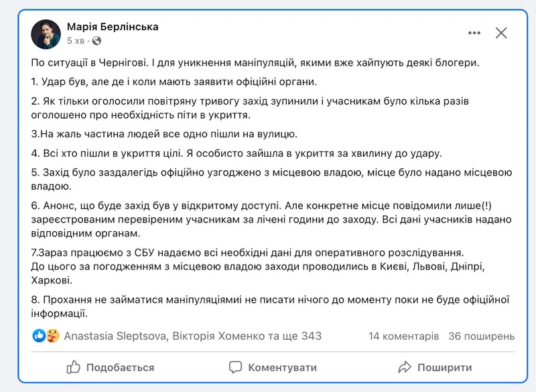536x392 pixels.
Task: Close the post with the X
Action: (x=502, y=33)
